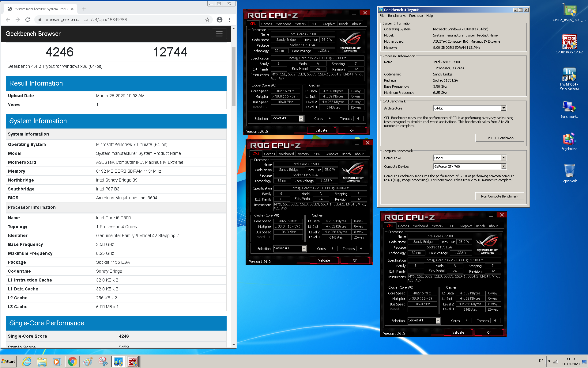Click Validate in top CPU-Z window
Viewport: 588px width, 368px height.
(321, 130)
